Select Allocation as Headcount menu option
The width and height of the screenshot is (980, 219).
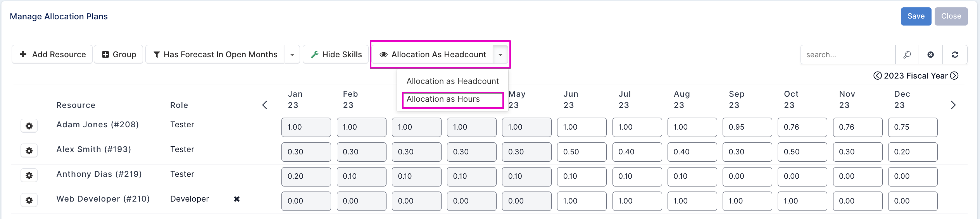tap(452, 81)
